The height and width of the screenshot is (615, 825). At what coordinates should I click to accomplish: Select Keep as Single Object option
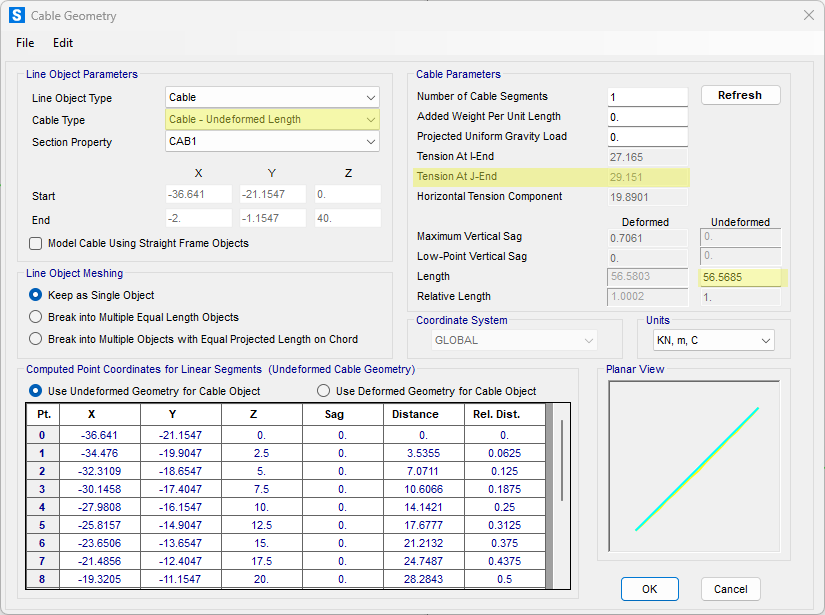[36, 295]
